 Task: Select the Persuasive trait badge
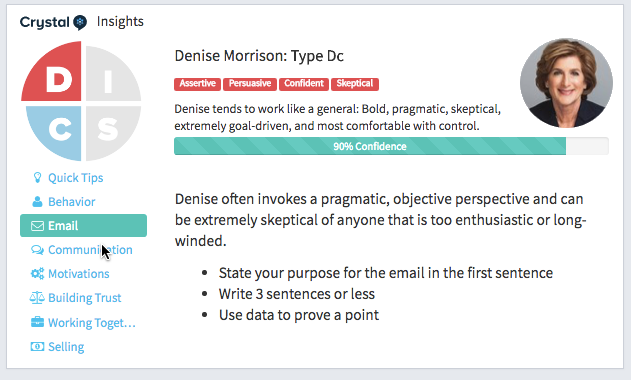(250, 84)
